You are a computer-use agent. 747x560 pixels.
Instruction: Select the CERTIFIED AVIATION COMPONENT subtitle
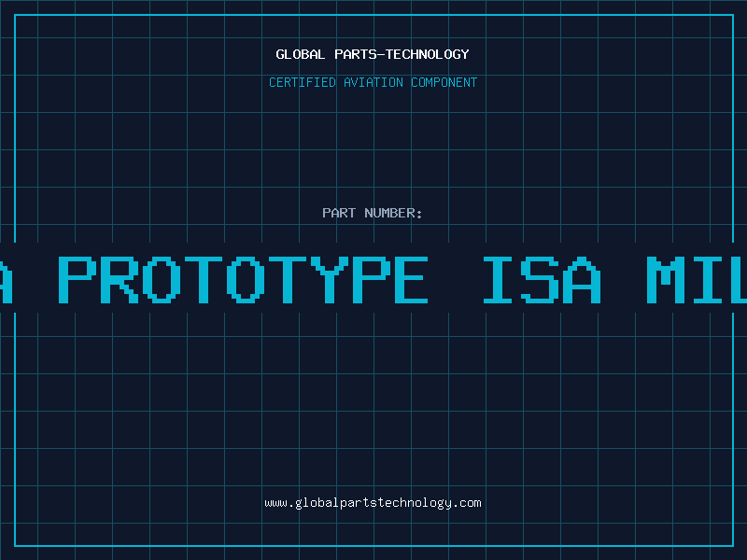(x=373, y=82)
